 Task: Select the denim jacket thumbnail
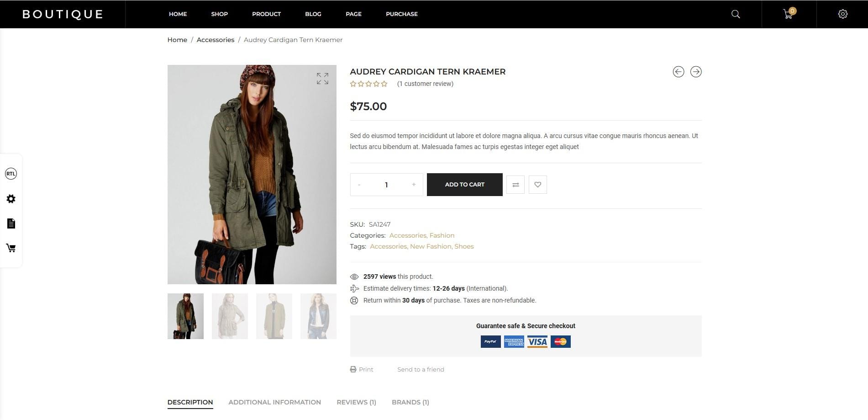(318, 316)
